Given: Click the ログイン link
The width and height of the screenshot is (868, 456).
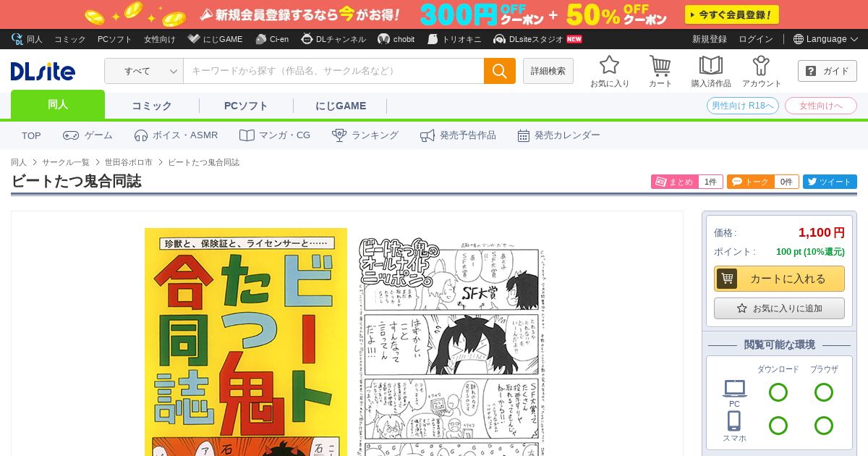Looking at the screenshot, I should pos(756,39).
